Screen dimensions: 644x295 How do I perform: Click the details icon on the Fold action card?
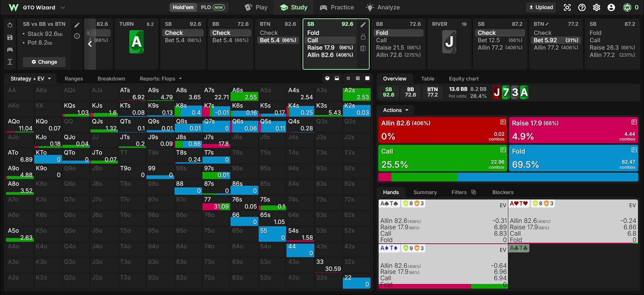click(634, 150)
